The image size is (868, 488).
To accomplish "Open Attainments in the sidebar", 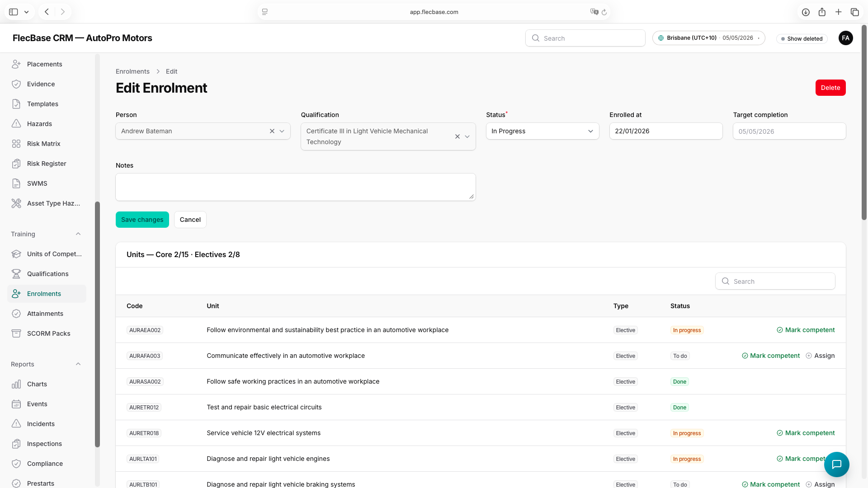I will coord(47,314).
